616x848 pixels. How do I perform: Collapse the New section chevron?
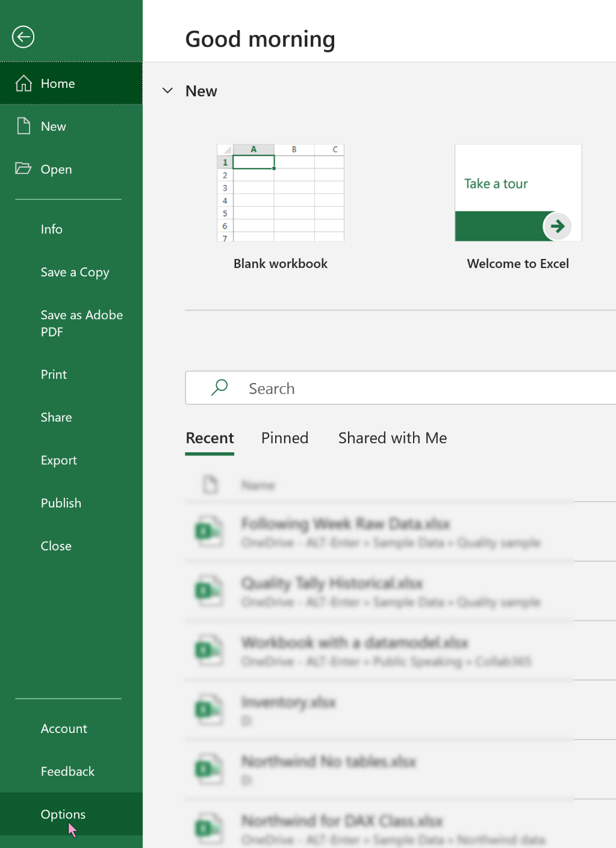168,91
